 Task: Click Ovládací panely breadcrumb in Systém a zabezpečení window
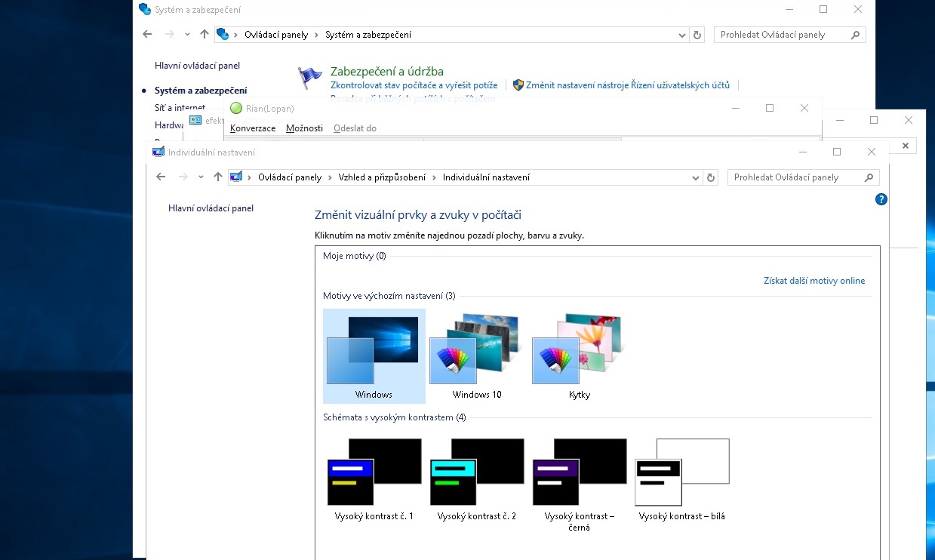276,35
